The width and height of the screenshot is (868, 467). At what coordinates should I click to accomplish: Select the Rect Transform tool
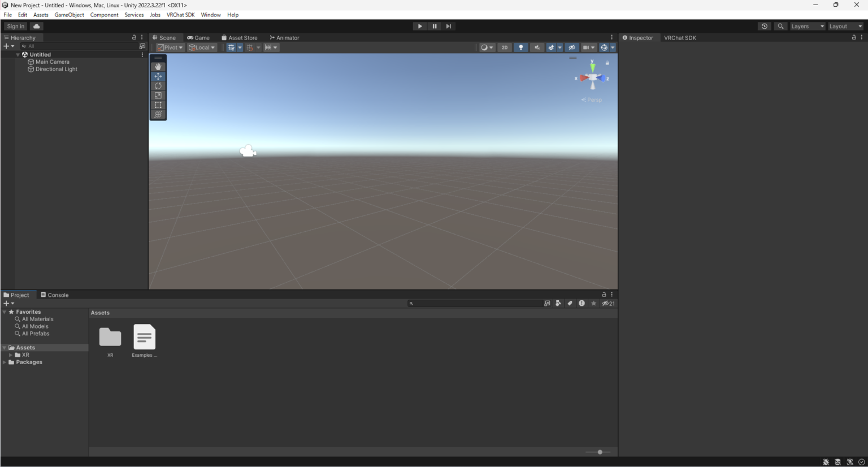pyautogui.click(x=158, y=105)
